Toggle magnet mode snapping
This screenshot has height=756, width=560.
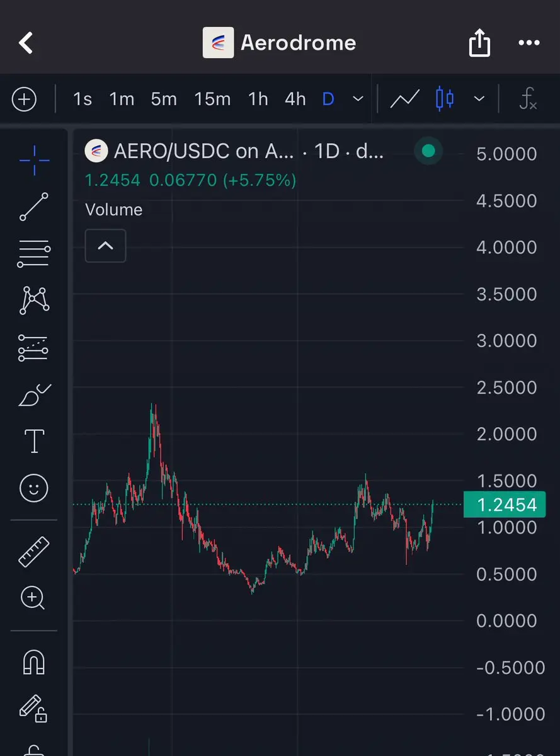pos(34,662)
